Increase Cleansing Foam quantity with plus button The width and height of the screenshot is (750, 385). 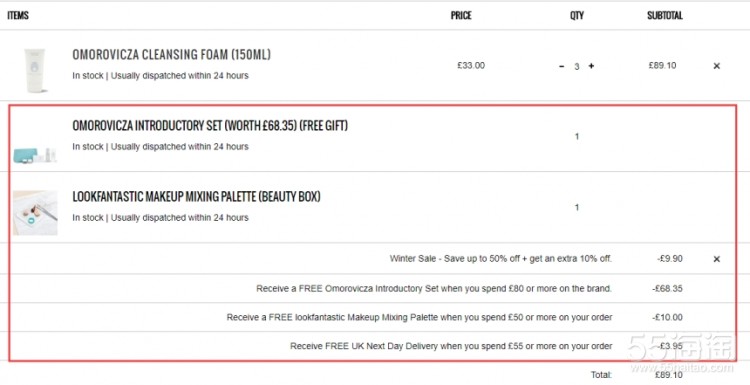(591, 66)
